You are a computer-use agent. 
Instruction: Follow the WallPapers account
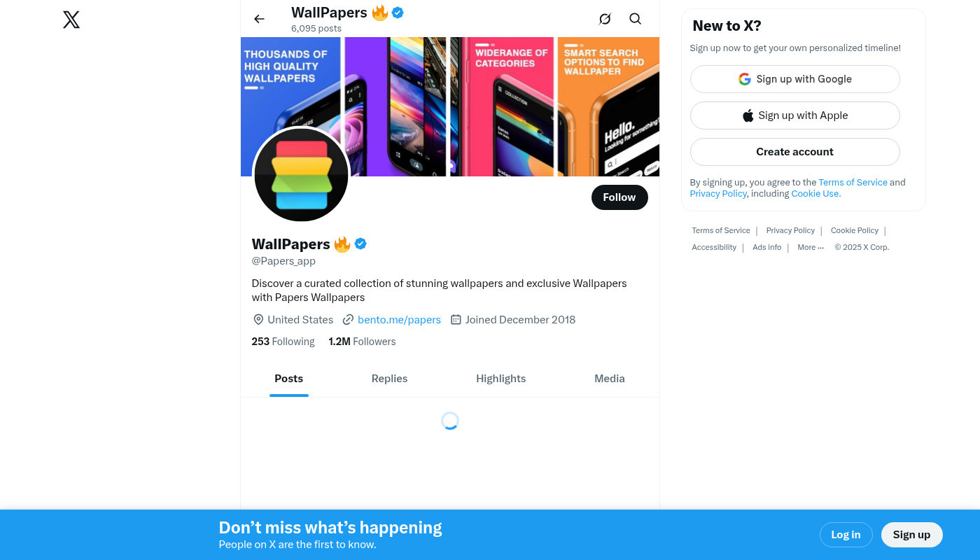coord(619,197)
